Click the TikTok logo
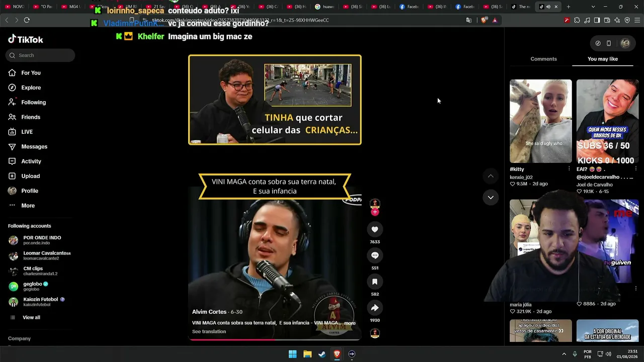644x362 pixels. pyautogui.click(x=26, y=40)
